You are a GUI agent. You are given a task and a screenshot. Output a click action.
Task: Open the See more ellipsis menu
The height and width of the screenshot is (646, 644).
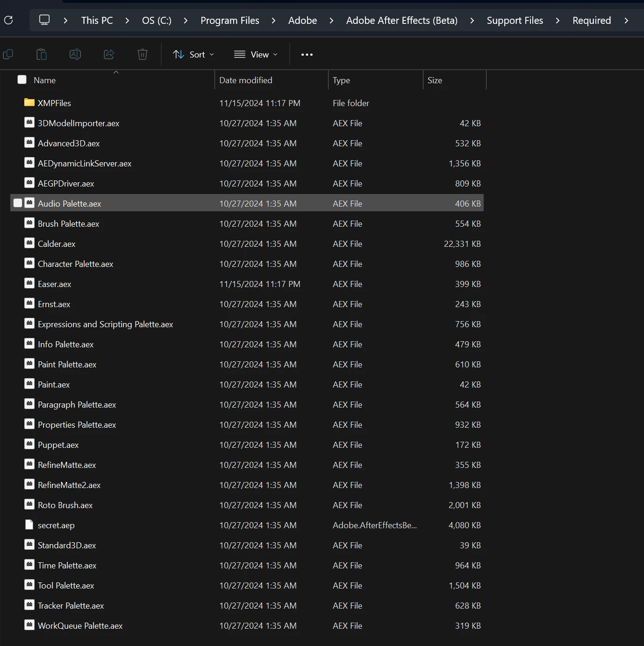[307, 55]
